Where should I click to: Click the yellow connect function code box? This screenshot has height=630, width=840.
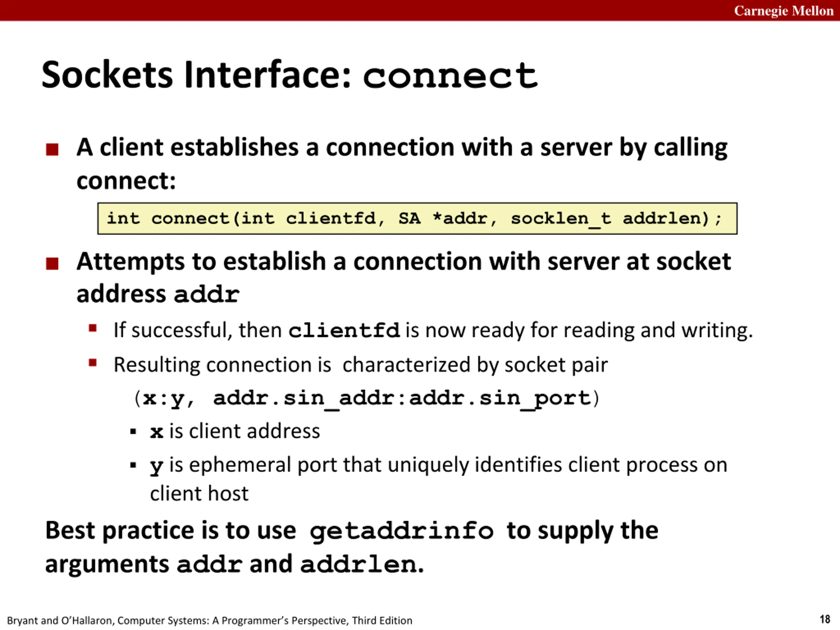click(417, 219)
